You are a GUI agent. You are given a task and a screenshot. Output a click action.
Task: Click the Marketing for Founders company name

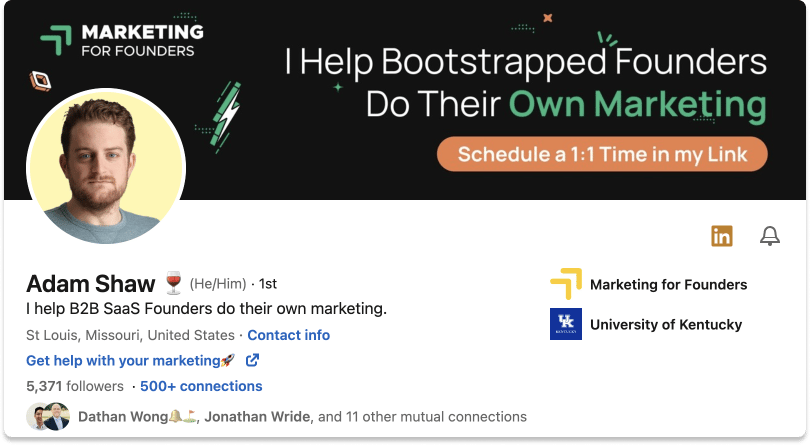tap(668, 284)
